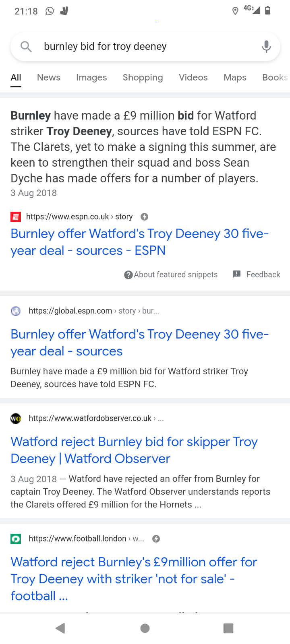Switch to the Maps tab

coord(235,77)
